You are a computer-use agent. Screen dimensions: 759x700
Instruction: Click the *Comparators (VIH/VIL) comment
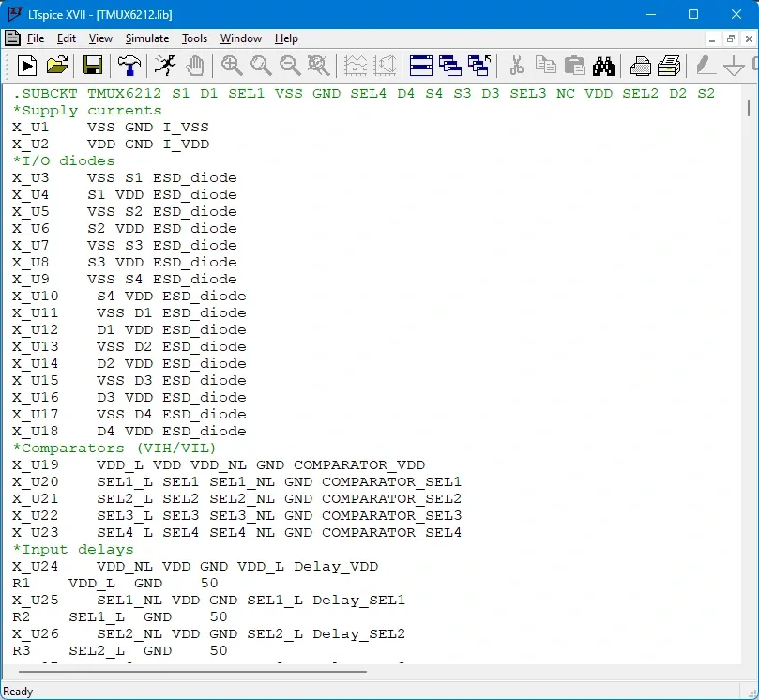(114, 448)
